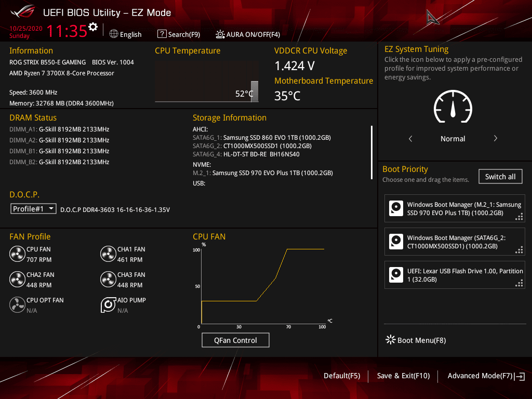Open Search(F9)

click(x=179, y=34)
